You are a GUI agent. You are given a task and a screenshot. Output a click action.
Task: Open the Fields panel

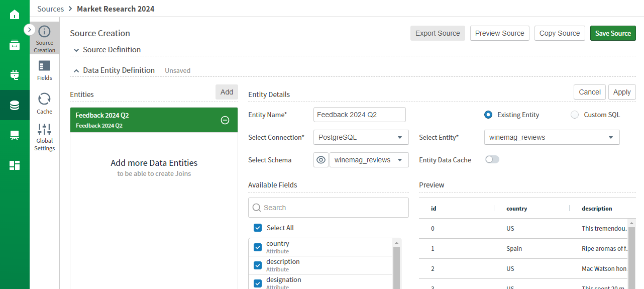coord(44,70)
